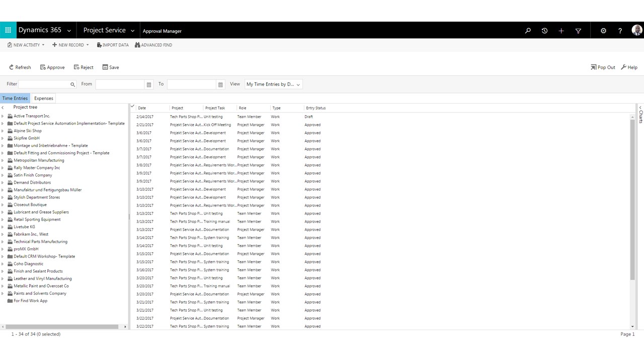Select the 2/14/2017 Draft entry row
Viewport: 644px width, 362px height.
coord(381,117)
